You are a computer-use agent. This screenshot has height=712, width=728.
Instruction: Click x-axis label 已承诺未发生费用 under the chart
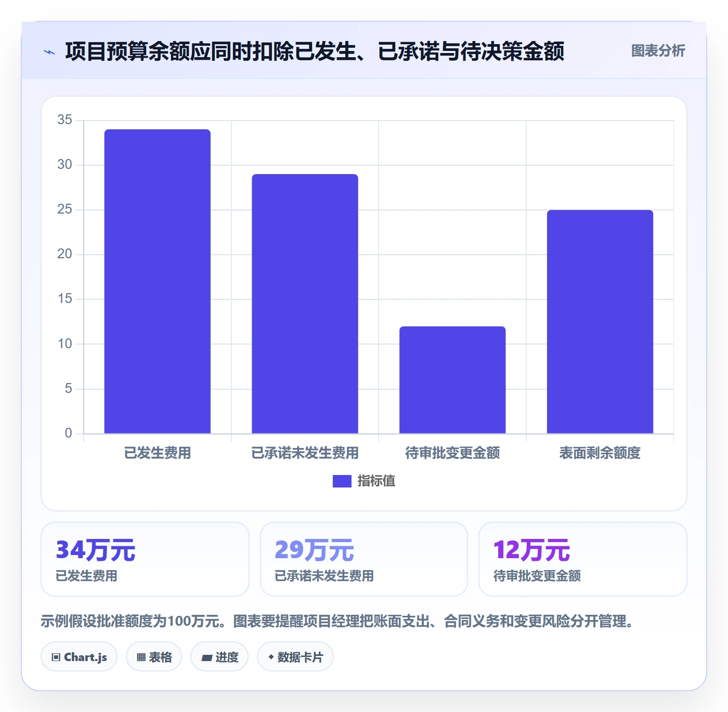point(305,453)
